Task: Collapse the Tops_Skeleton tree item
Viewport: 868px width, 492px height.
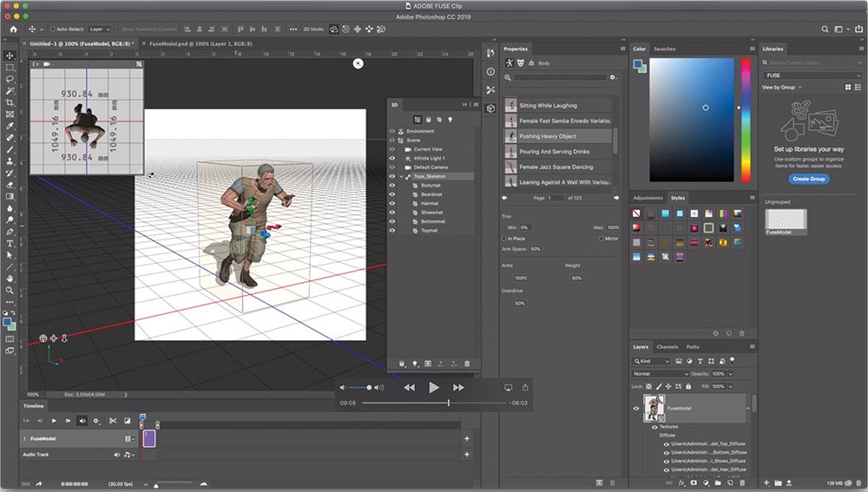Action: [401, 176]
